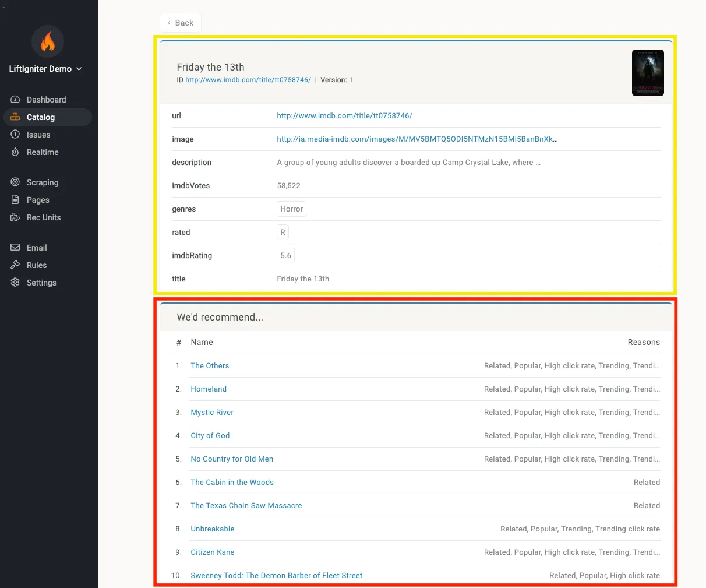Viewport: 706px width, 588px height.
Task: Click the 5.6 imdbRating tag
Action: click(285, 256)
